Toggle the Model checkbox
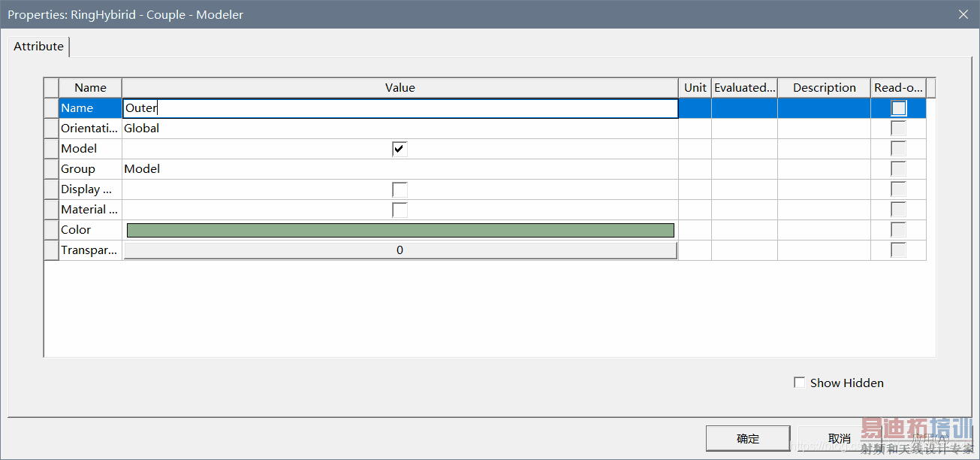 click(x=400, y=149)
